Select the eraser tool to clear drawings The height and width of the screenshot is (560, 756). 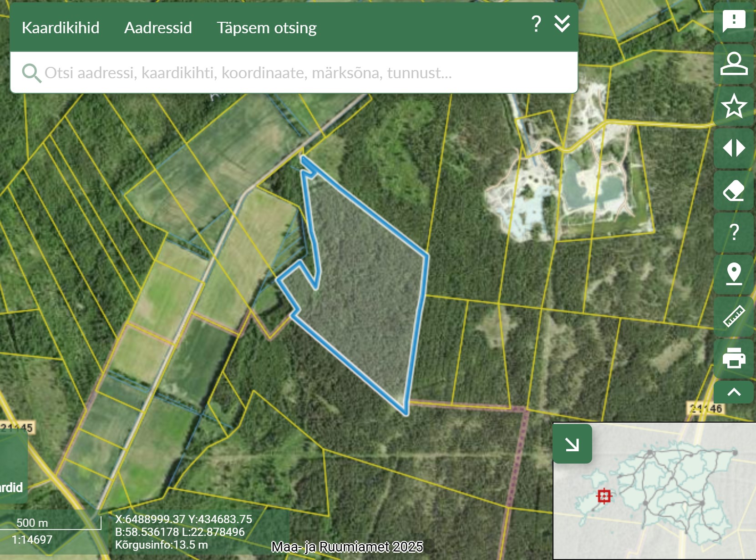tap(734, 191)
